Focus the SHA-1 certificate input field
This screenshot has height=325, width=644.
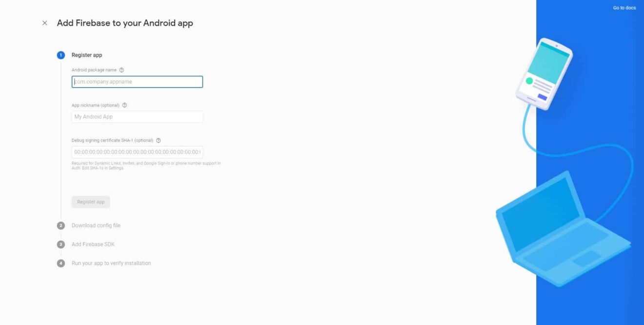pyautogui.click(x=137, y=152)
